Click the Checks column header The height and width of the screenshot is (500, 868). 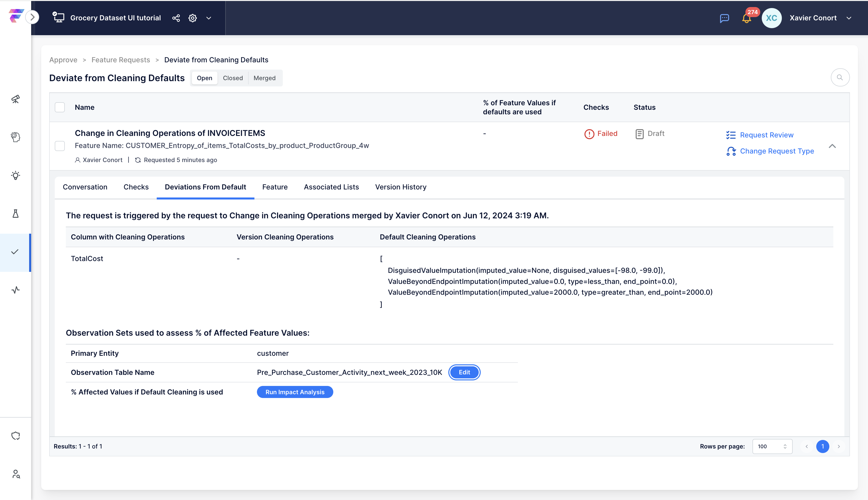click(596, 107)
